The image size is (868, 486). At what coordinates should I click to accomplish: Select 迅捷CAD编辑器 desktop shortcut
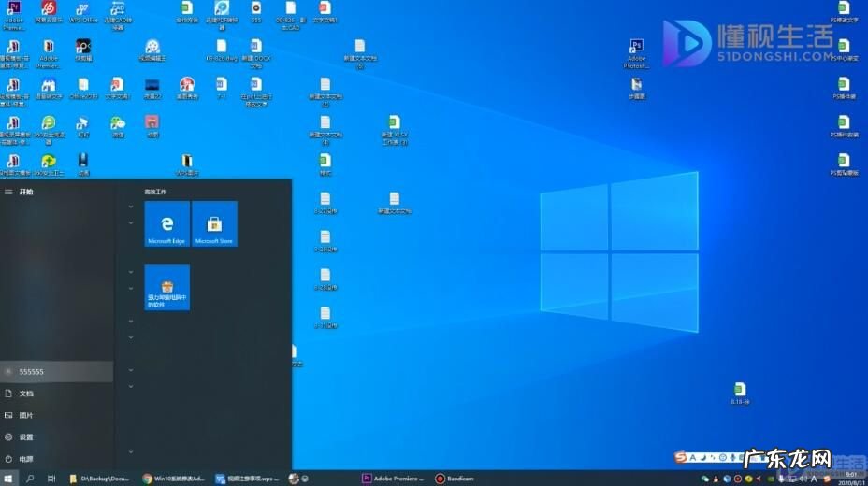point(117,16)
